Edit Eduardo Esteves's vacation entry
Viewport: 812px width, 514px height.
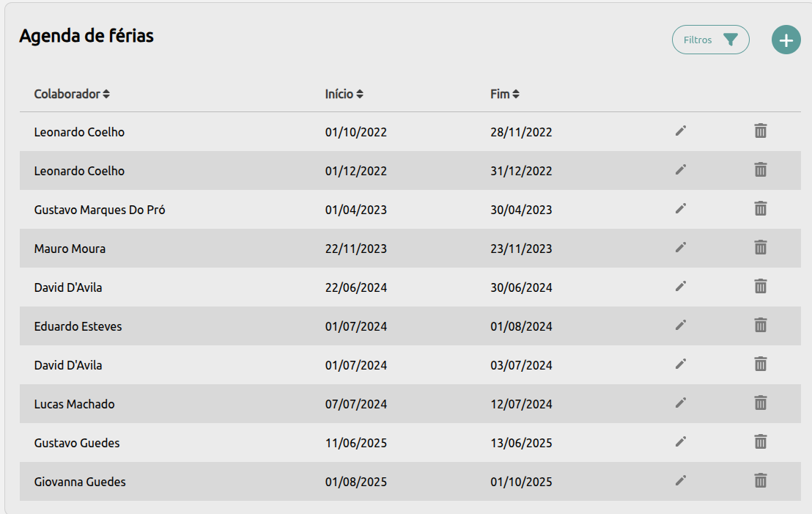tap(681, 326)
